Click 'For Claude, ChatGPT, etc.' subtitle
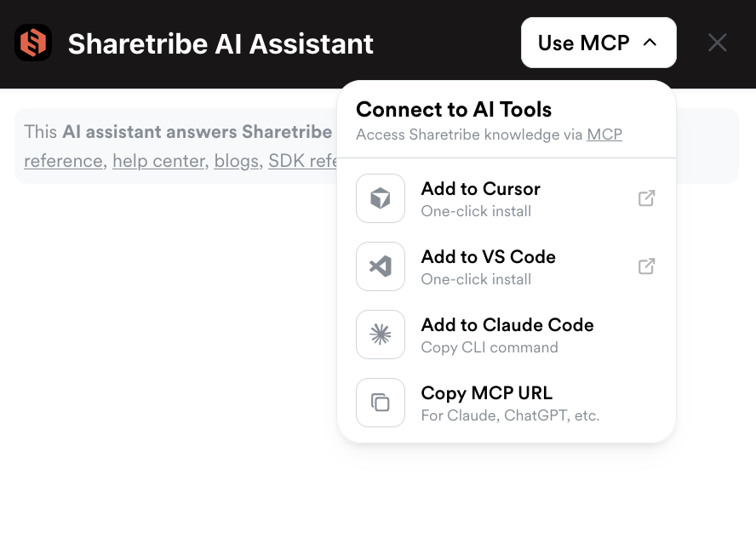This screenshot has height=538, width=756. (510, 415)
